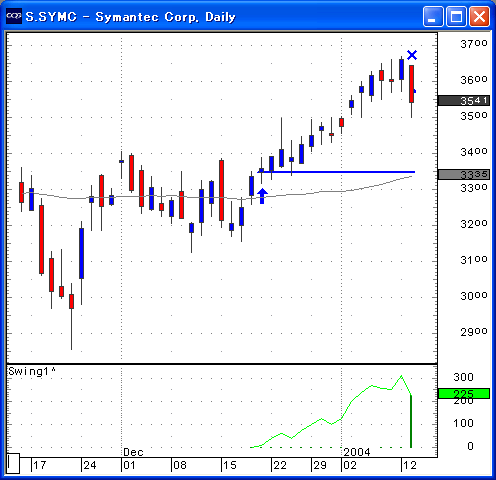Image resolution: width=496 pixels, height=480 pixels.
Task: Click the 3100 price scale label
Action: point(474,260)
